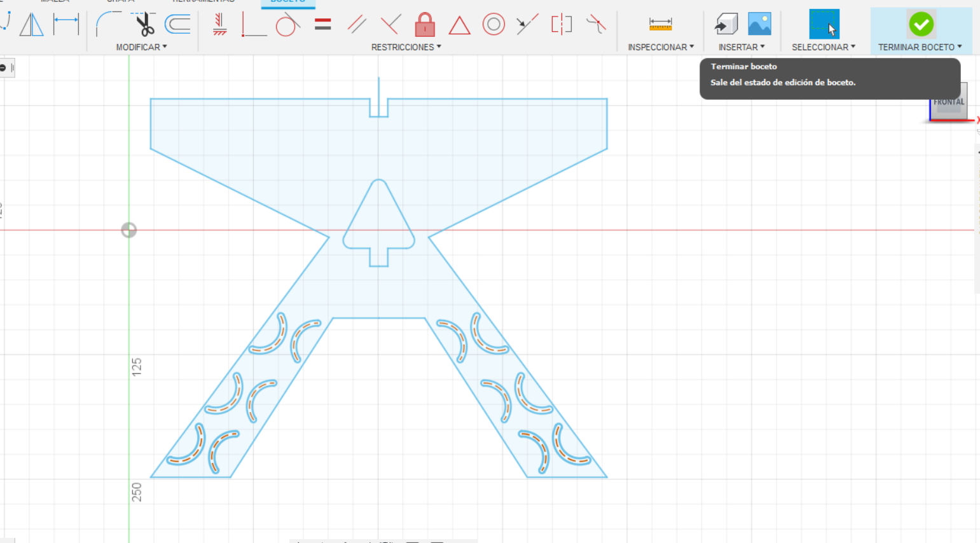Apply the Coincident constraint
Viewport: 980px width, 543px height.
coord(254,24)
